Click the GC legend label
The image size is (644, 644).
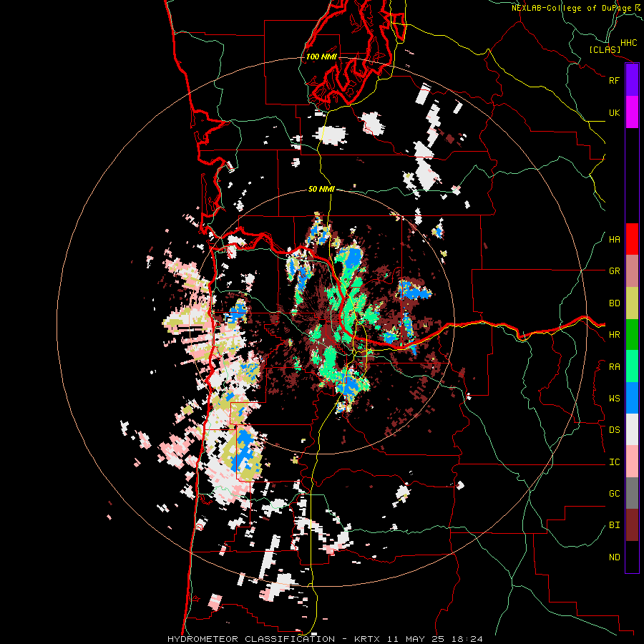coord(614,494)
